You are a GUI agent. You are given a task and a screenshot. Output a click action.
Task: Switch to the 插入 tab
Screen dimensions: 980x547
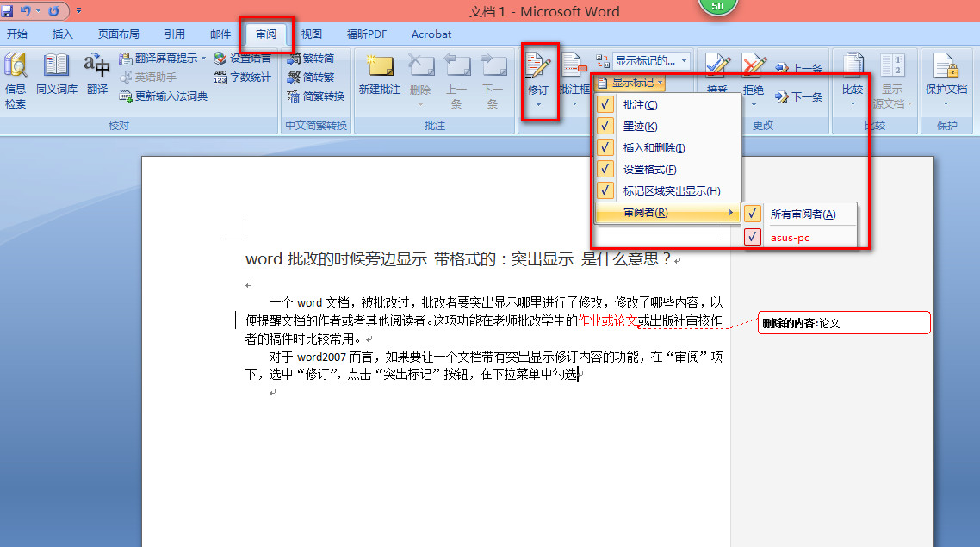click(63, 34)
